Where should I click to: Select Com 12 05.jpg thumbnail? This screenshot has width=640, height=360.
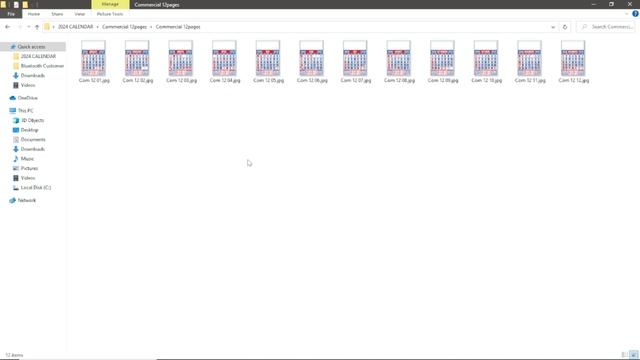[268, 58]
